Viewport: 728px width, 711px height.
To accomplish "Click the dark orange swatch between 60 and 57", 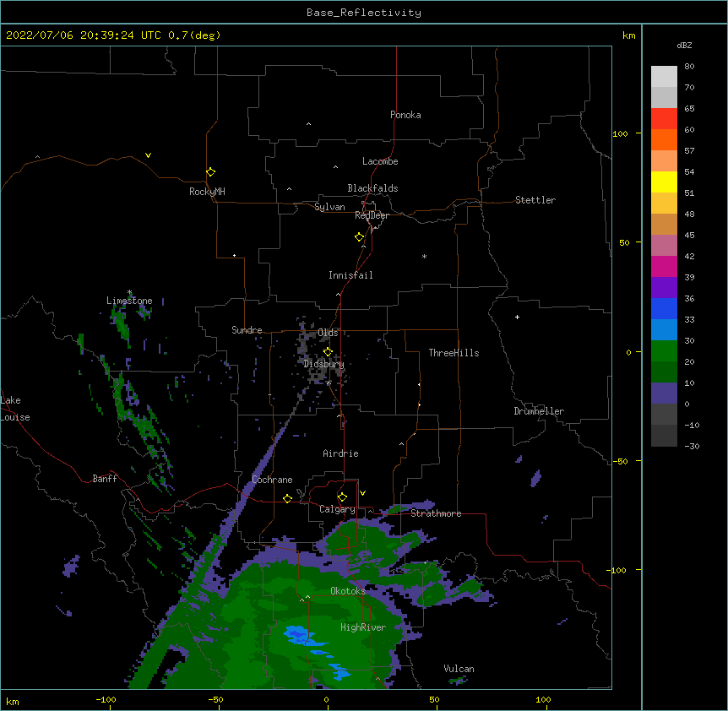I will [x=664, y=139].
